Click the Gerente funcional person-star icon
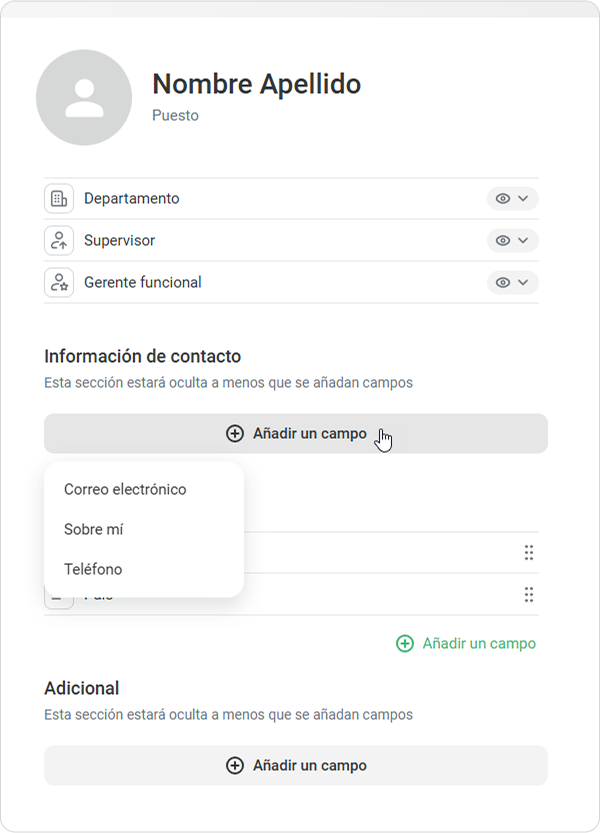Image resolution: width=600 pixels, height=833 pixels. coord(59,283)
